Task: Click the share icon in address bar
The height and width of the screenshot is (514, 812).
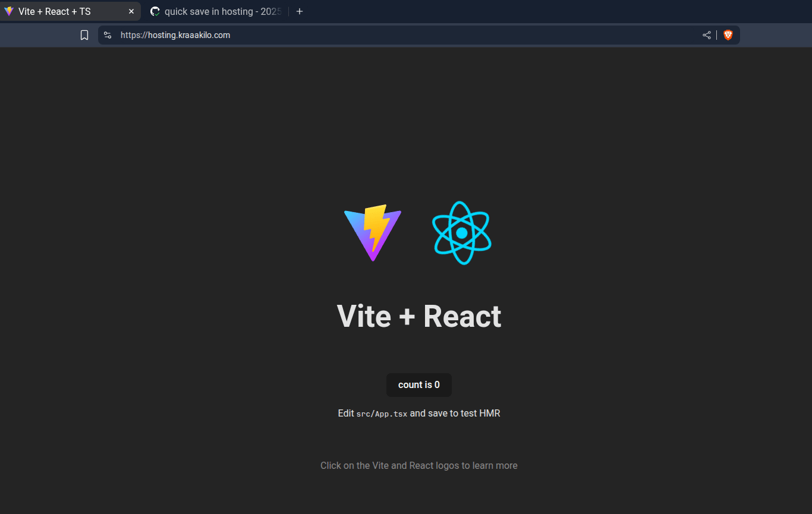Action: [706, 35]
